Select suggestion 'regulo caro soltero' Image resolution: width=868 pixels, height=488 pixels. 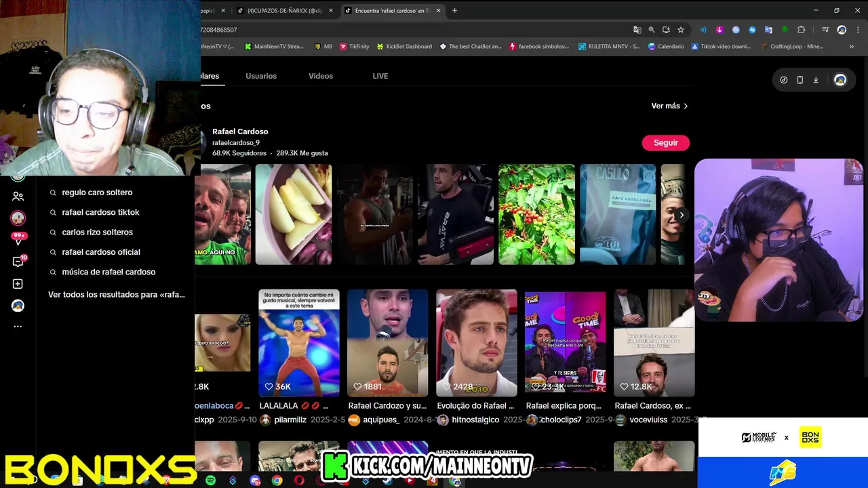click(x=97, y=192)
